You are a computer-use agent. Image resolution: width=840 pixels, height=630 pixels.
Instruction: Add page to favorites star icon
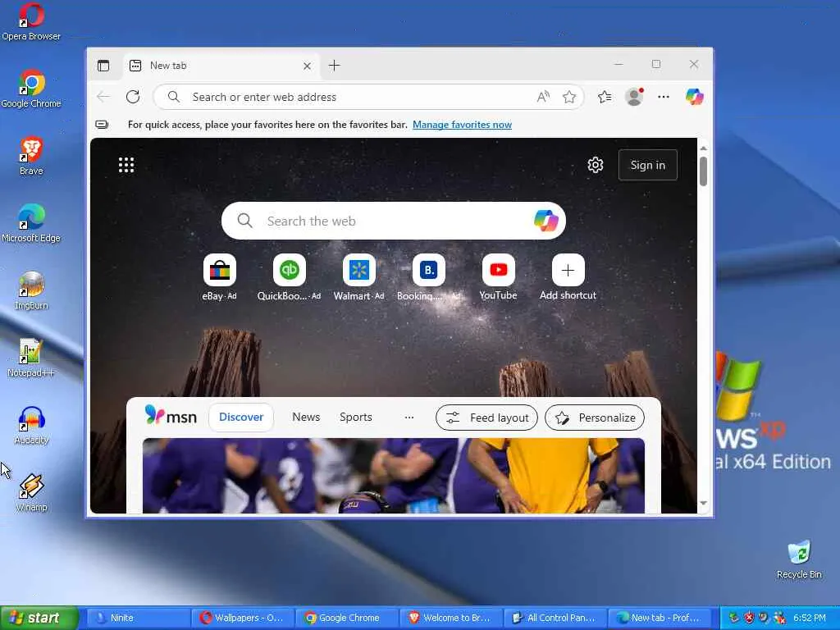569,97
